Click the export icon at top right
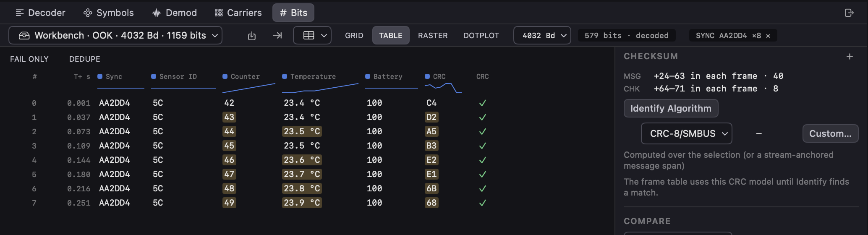This screenshot has height=235, width=868. (849, 13)
